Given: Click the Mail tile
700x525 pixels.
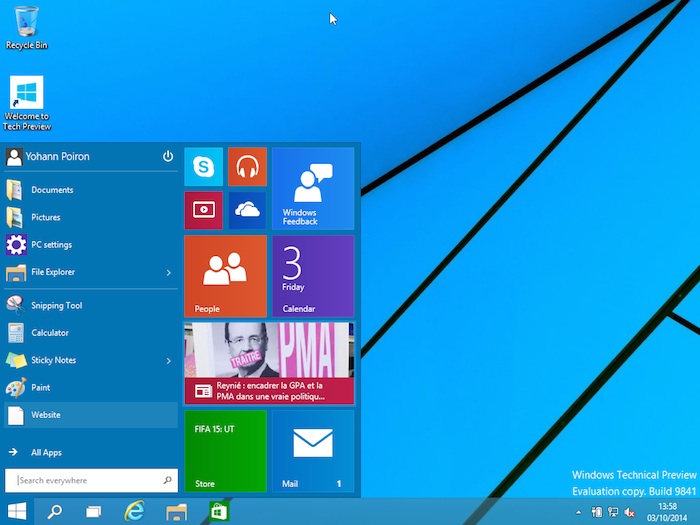Looking at the screenshot, I should click(x=313, y=450).
